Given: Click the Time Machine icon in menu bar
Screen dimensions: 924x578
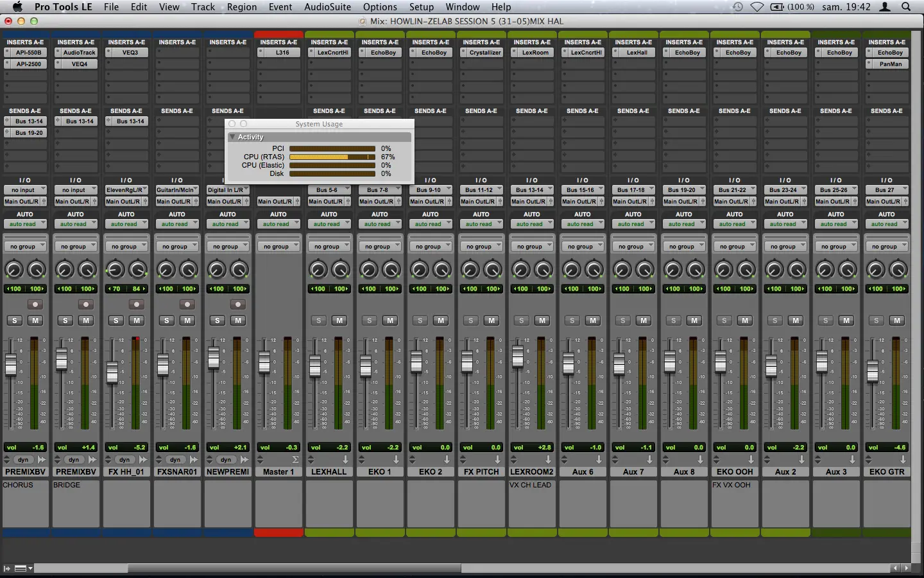Looking at the screenshot, I should click(x=738, y=7).
